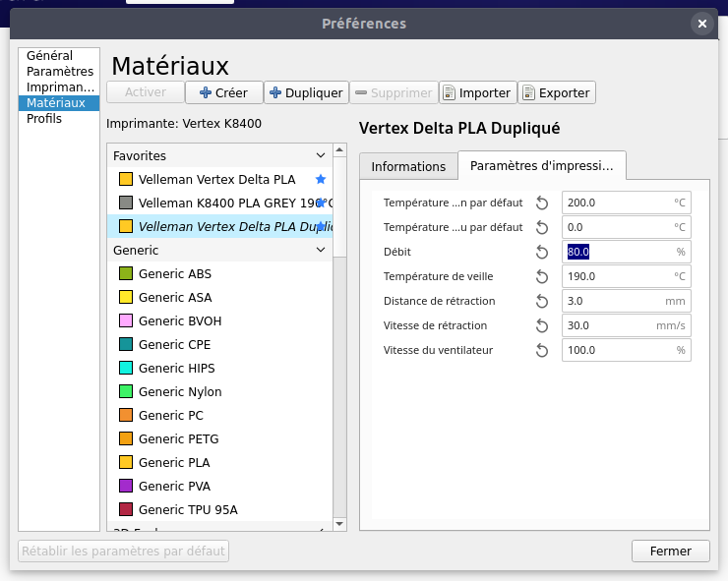Select Generic PVA material
728x581 pixels.
click(220, 486)
